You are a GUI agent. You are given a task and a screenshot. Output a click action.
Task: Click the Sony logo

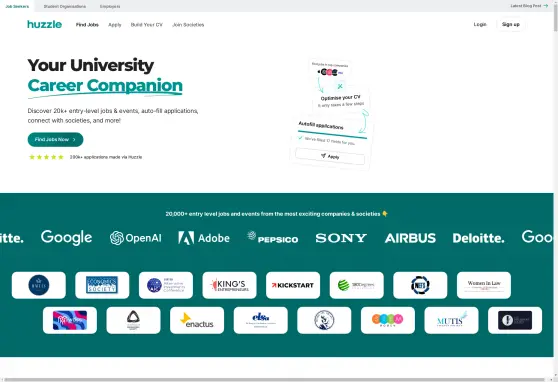click(341, 238)
